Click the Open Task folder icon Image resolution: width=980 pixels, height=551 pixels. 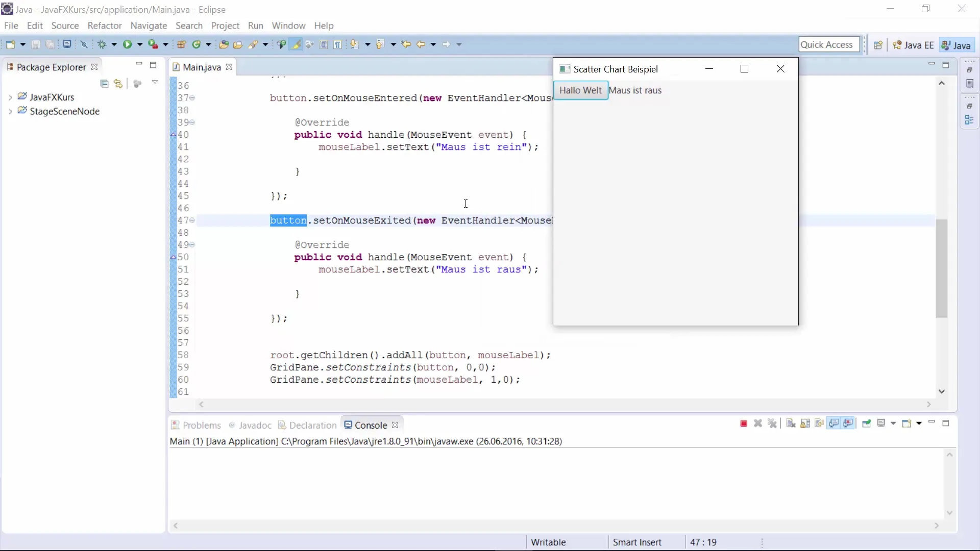(238, 44)
